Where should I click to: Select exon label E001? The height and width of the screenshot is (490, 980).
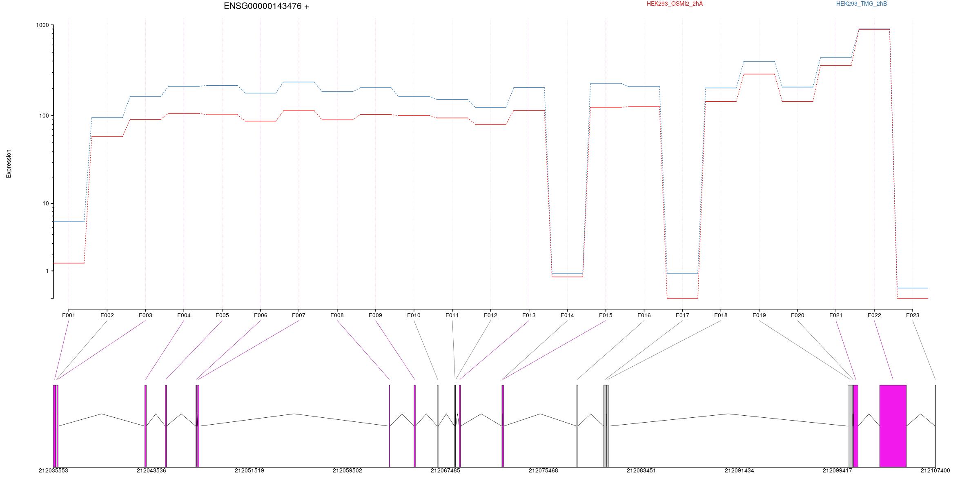pos(69,315)
